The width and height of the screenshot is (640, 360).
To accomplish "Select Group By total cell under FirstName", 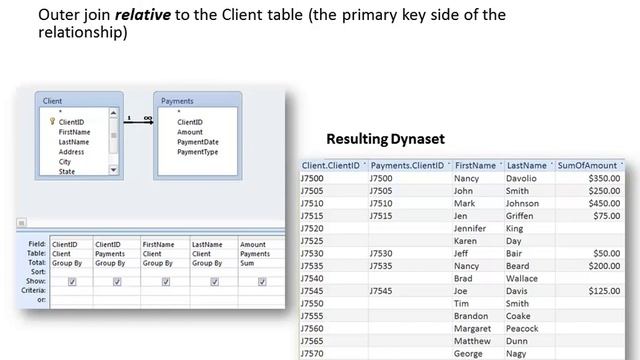I will pyautogui.click(x=165, y=263).
